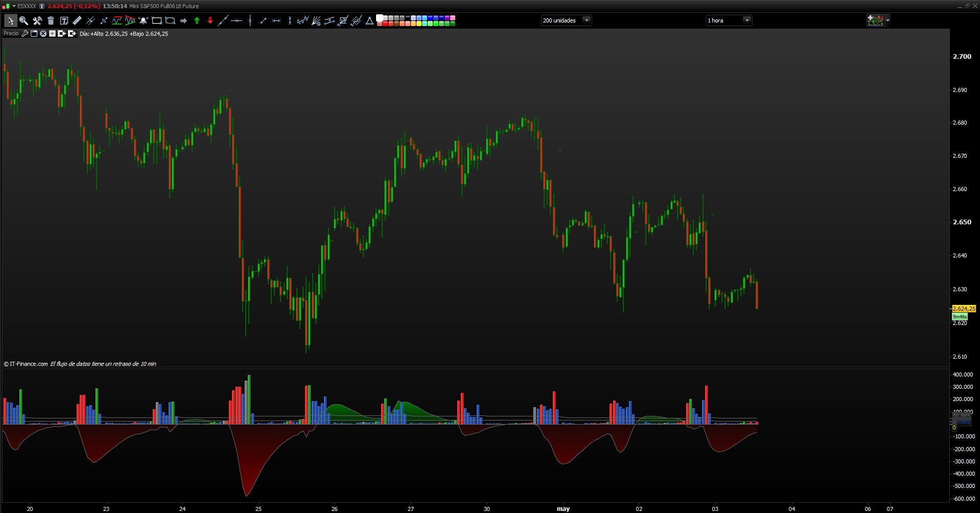
Task: Click the IT-Finance.com link
Action: tap(26, 364)
